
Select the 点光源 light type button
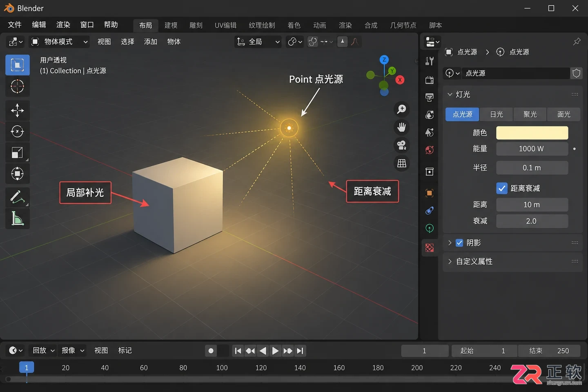[462, 114]
